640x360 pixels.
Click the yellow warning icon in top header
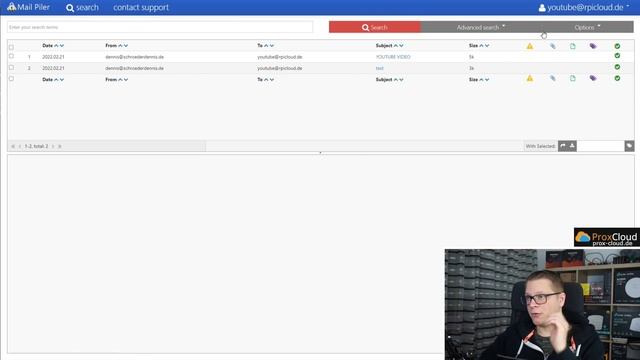point(530,46)
